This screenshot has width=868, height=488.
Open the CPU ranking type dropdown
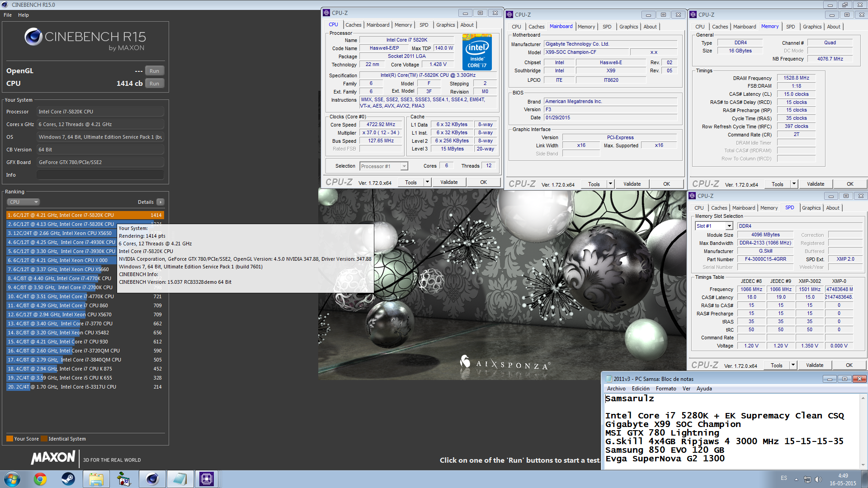tap(24, 202)
